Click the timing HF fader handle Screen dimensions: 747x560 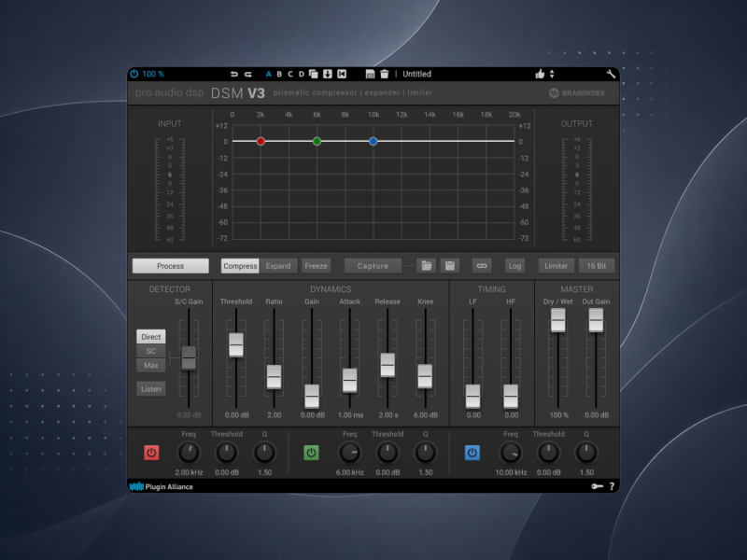coord(511,396)
